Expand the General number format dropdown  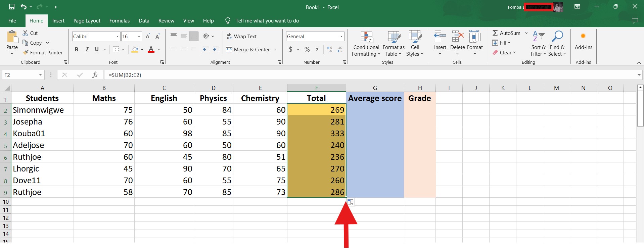pos(341,37)
